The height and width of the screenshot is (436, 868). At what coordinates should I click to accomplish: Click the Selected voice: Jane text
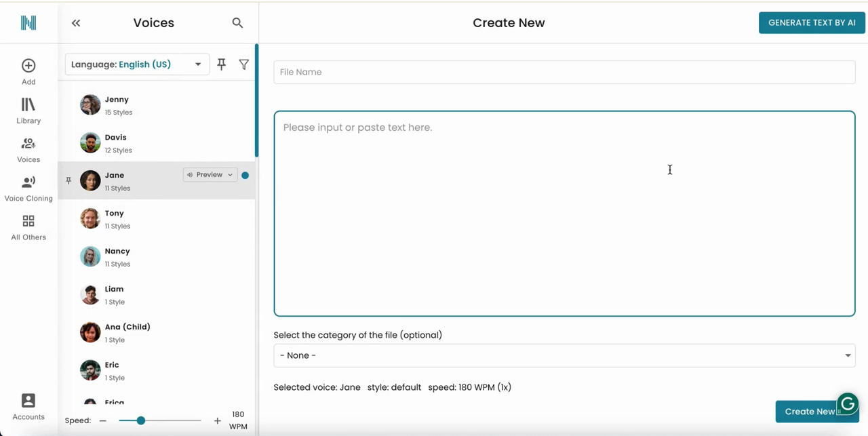click(317, 387)
